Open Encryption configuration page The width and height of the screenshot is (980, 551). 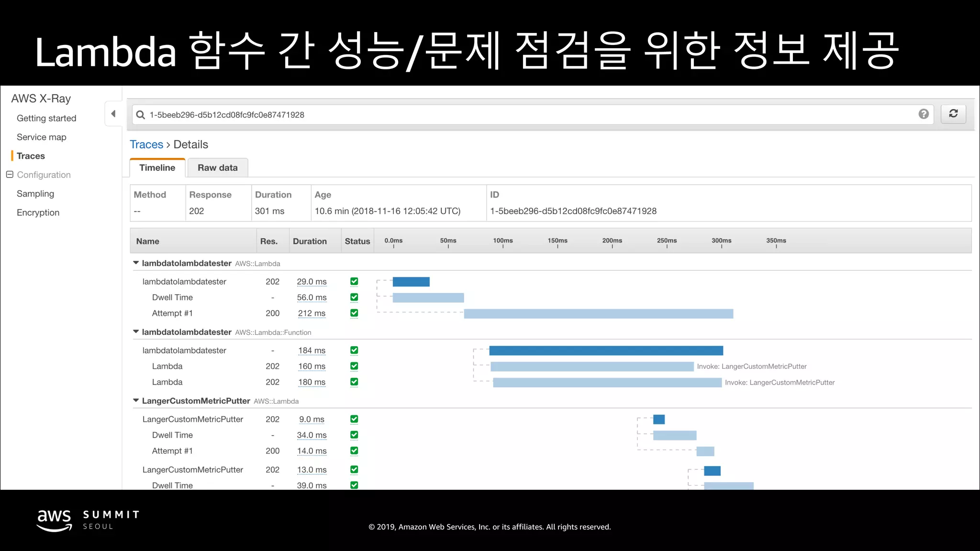(x=38, y=213)
